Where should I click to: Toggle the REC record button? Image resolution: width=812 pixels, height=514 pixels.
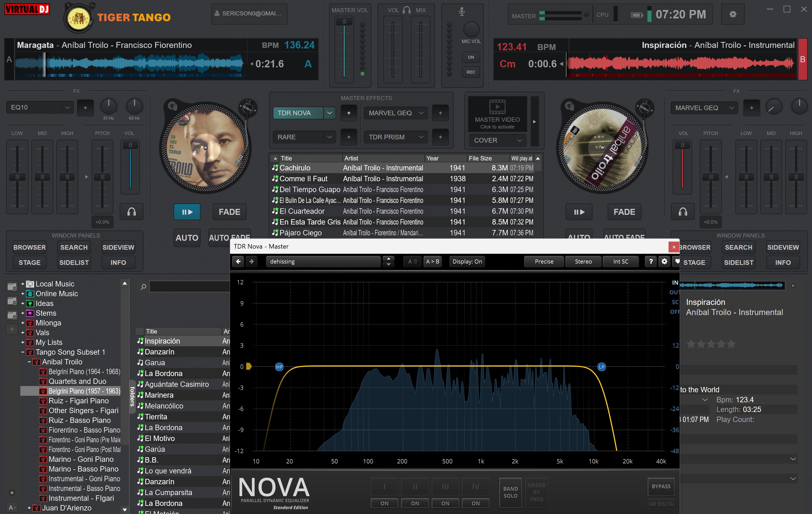pyautogui.click(x=471, y=72)
